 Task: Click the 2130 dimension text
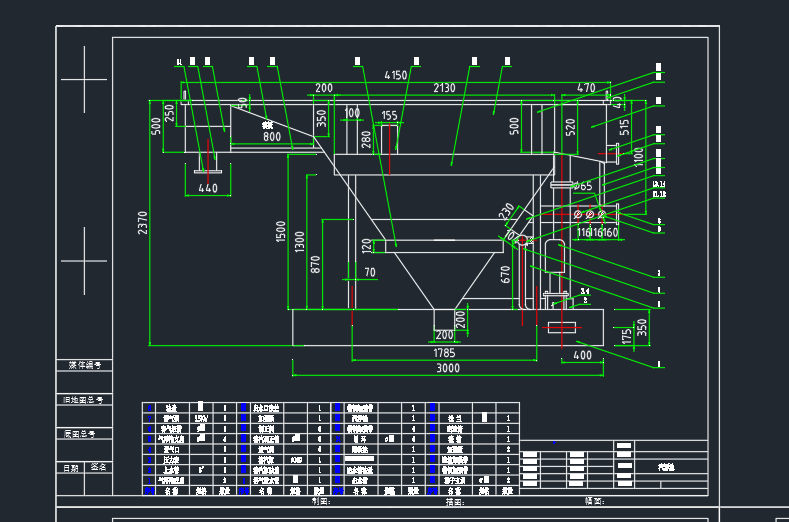click(444, 88)
